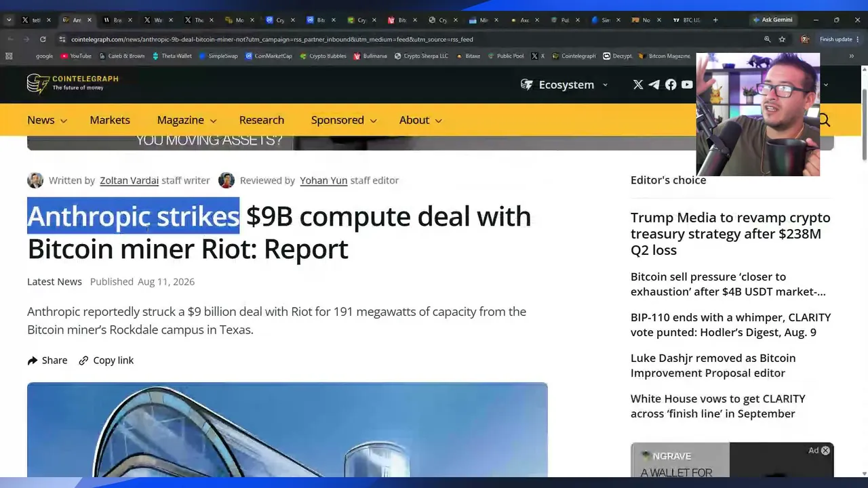868x488 pixels.
Task: Open the CoinMarketCap bookmark
Action: pos(269,56)
